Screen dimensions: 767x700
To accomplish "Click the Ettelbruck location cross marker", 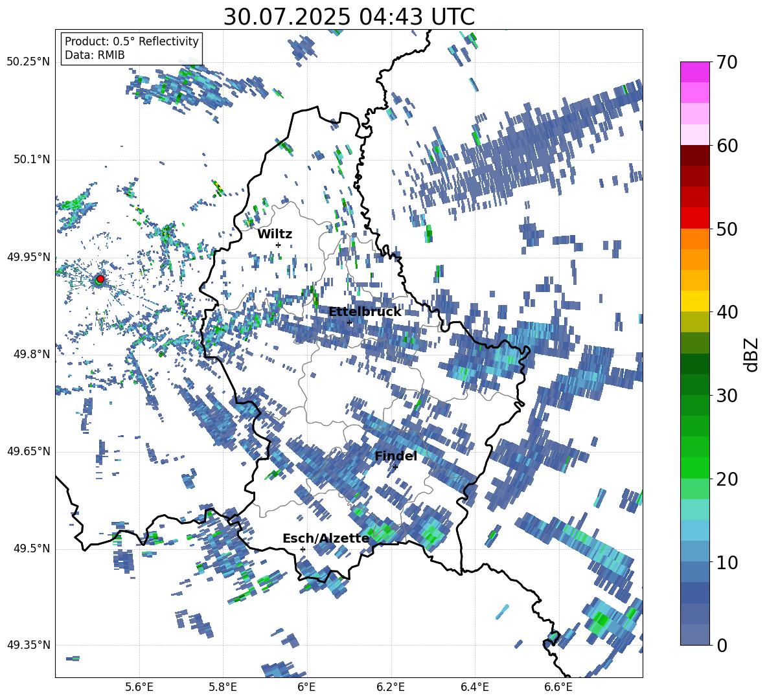I will [349, 322].
